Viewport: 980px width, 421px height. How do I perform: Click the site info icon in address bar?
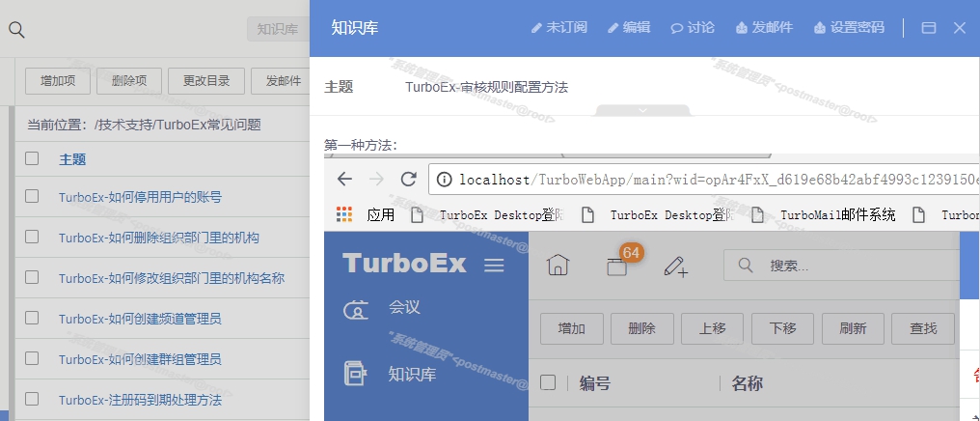point(444,181)
